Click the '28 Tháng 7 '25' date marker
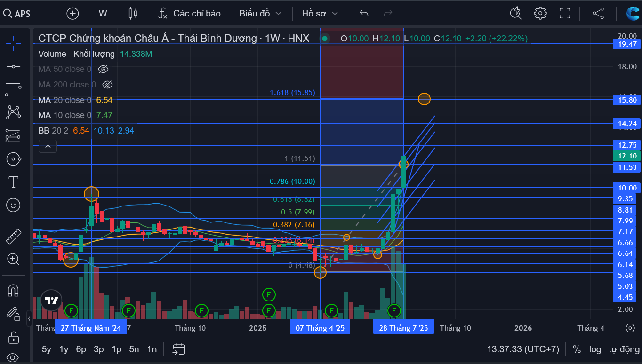Image resolution: width=642 pixels, height=364 pixels. point(403,328)
